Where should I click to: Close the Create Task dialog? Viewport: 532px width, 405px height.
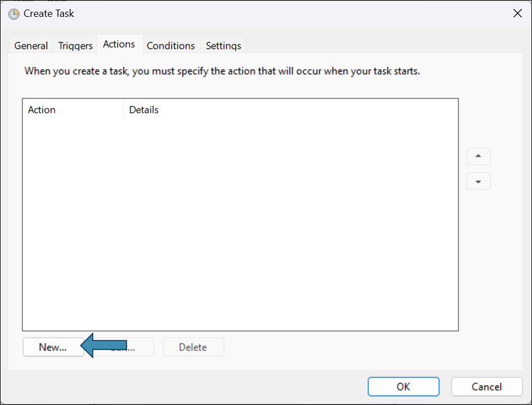tap(517, 13)
